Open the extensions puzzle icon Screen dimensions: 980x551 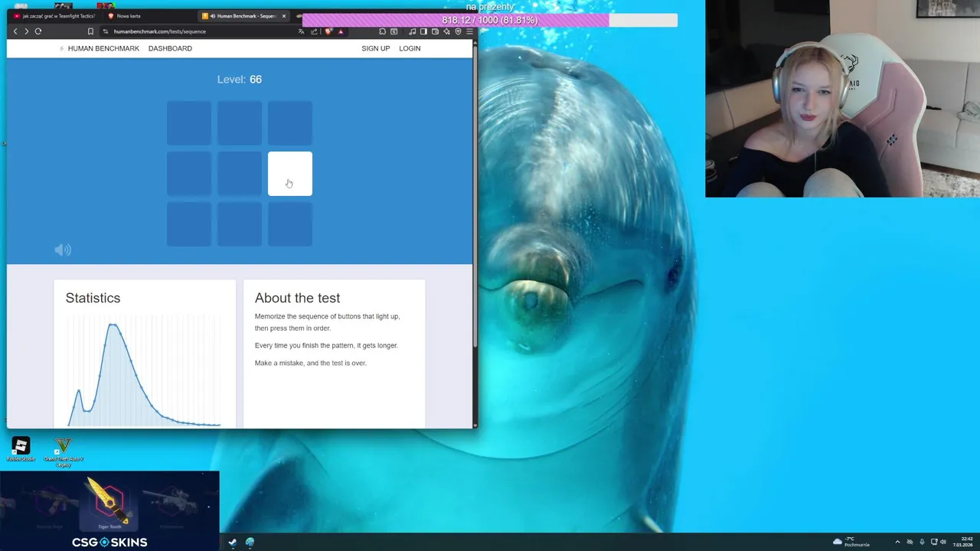pyautogui.click(x=382, y=31)
